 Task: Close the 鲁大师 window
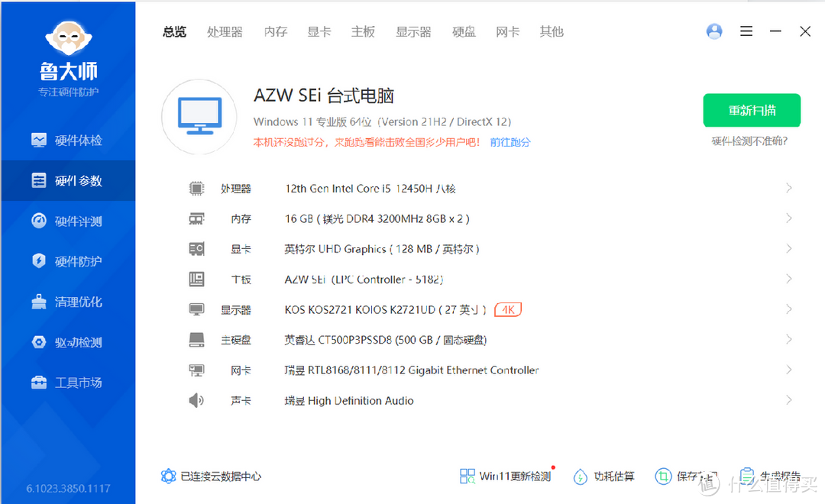[805, 31]
